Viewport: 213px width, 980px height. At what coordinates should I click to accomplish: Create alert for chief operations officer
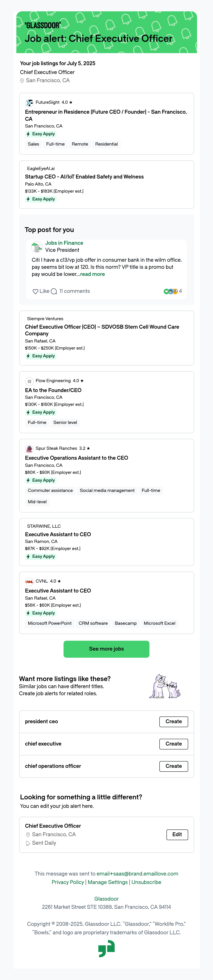174,766
